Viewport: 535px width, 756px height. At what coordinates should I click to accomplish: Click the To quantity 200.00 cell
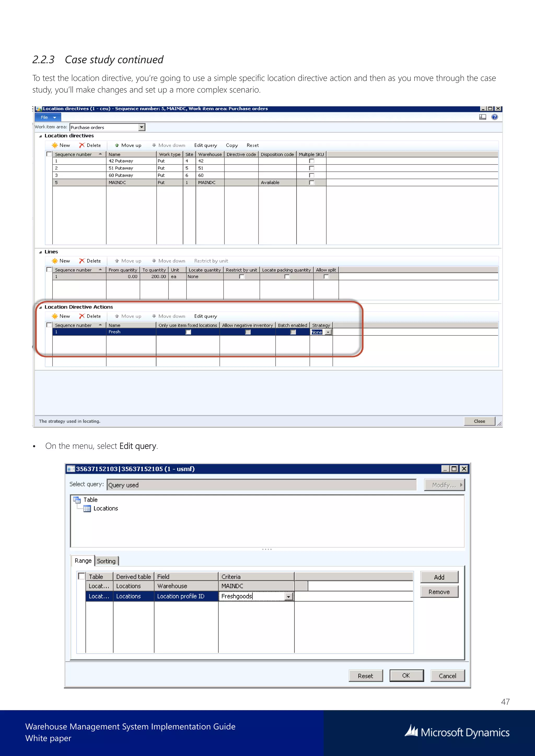[x=154, y=277]
